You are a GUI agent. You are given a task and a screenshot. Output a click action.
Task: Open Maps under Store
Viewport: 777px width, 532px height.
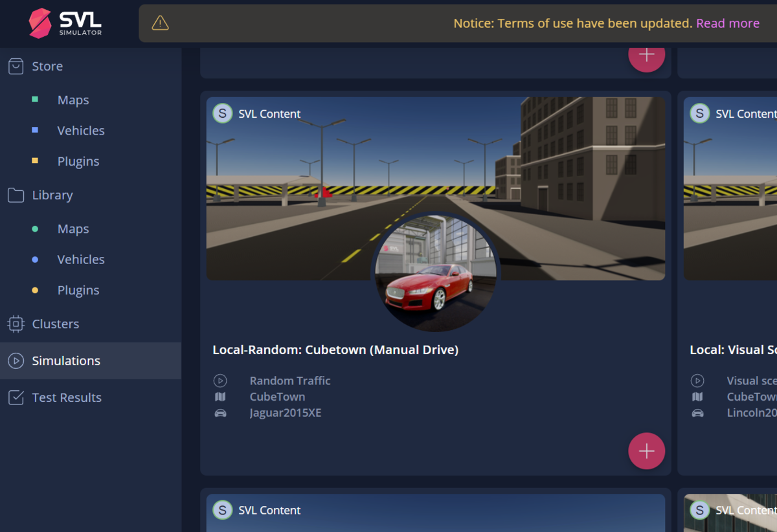[x=73, y=100]
